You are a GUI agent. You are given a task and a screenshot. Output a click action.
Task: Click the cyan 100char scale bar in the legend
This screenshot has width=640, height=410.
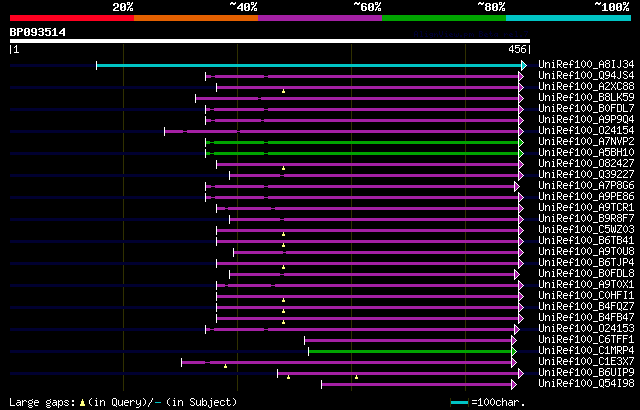point(459,403)
